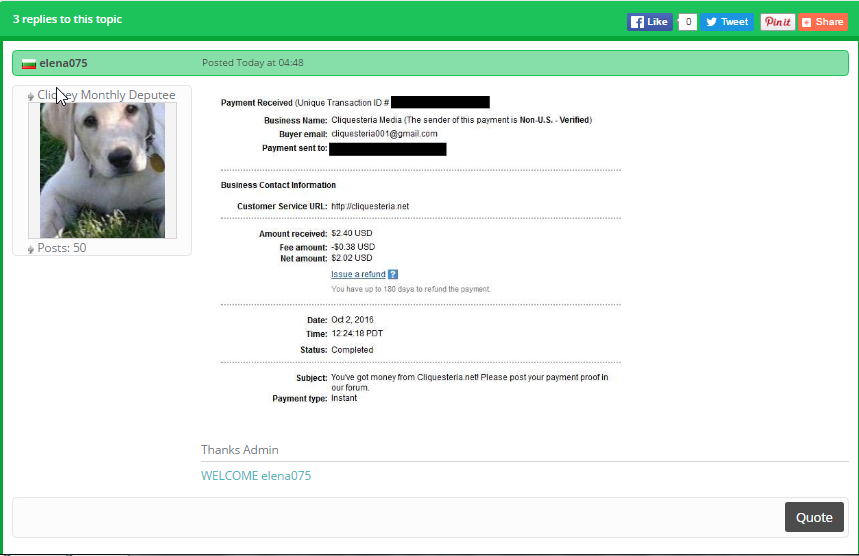
Task: Click the "Instant" payment type value
Action: tap(344, 398)
